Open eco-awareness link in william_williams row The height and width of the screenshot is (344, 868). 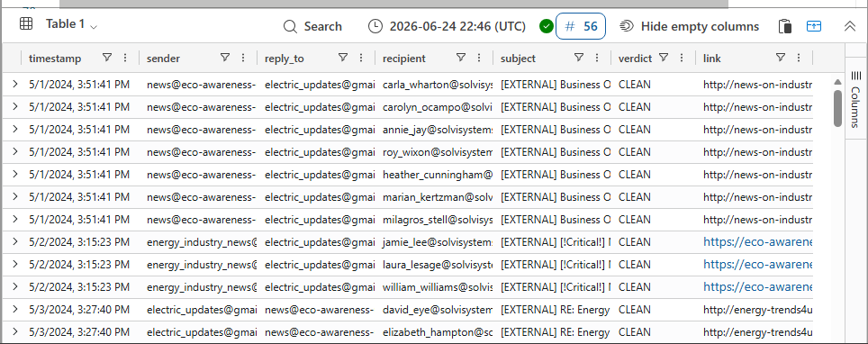758,287
